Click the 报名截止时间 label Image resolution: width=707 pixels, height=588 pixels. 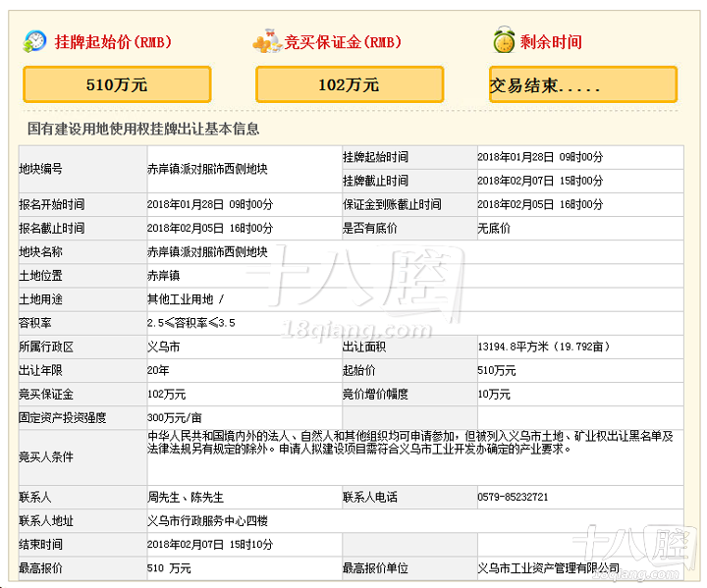point(51,228)
